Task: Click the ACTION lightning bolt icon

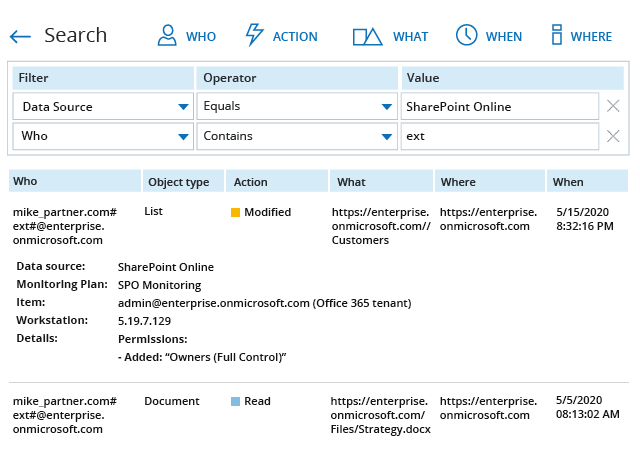Action: point(254,35)
